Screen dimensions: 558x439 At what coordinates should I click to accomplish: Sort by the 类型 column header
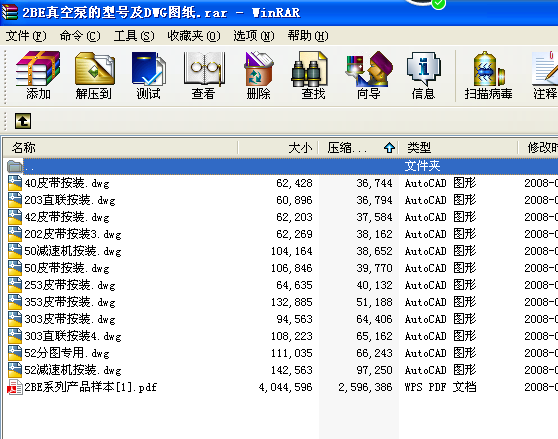click(458, 148)
